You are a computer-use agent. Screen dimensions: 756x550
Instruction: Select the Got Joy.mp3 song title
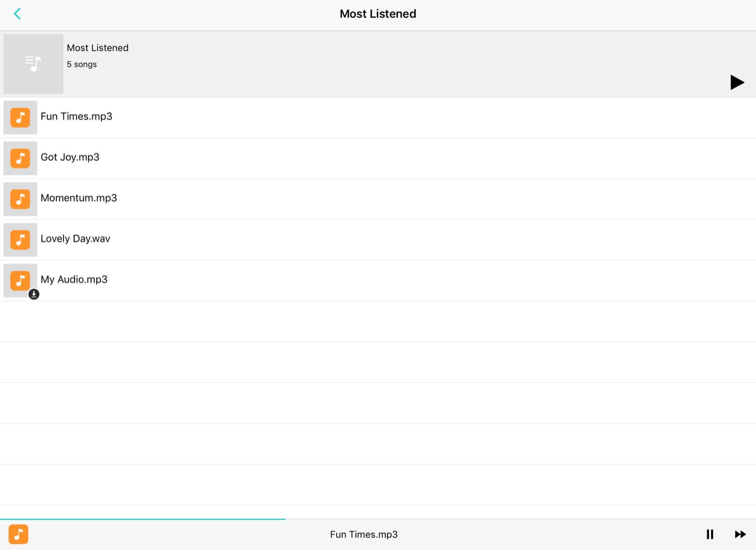click(70, 157)
